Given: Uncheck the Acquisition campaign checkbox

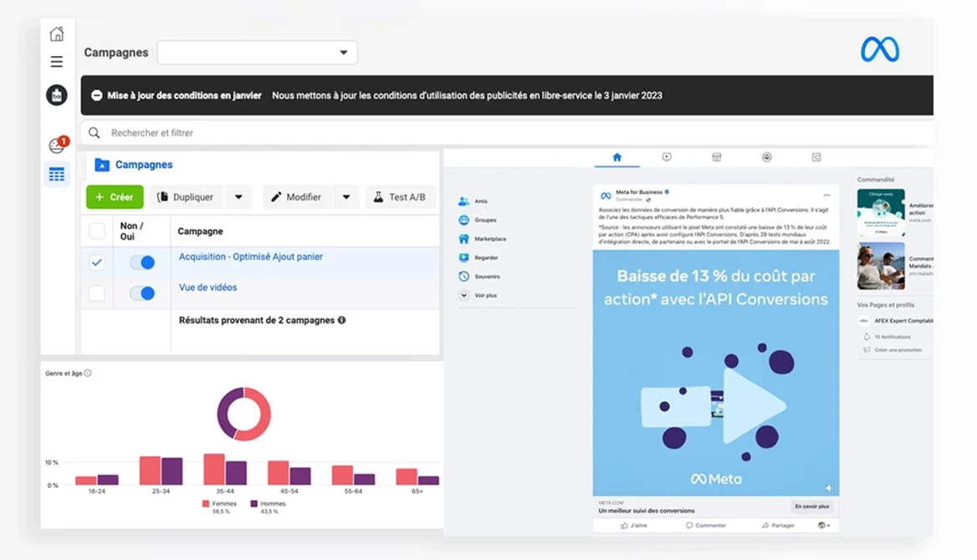Looking at the screenshot, I should click(96, 262).
